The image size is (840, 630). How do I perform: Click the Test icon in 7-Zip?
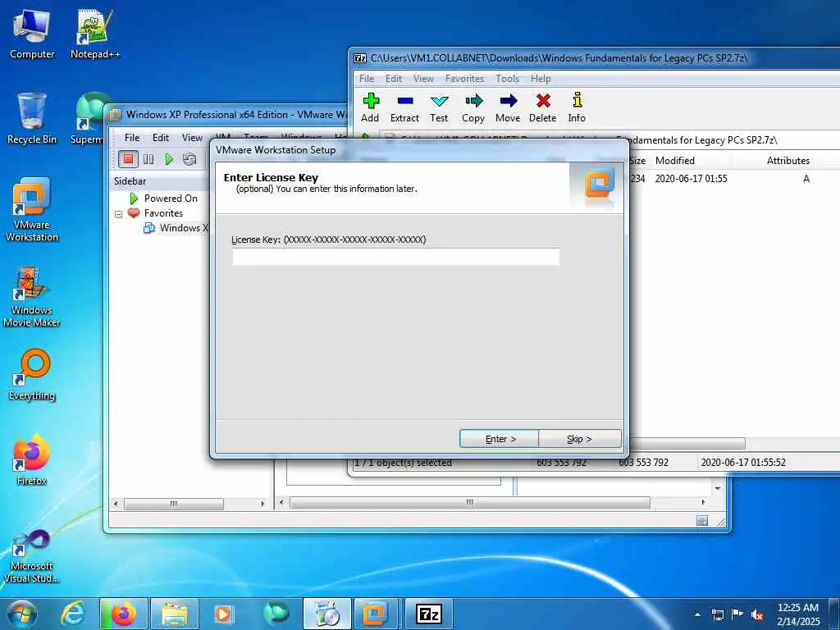pos(439,107)
